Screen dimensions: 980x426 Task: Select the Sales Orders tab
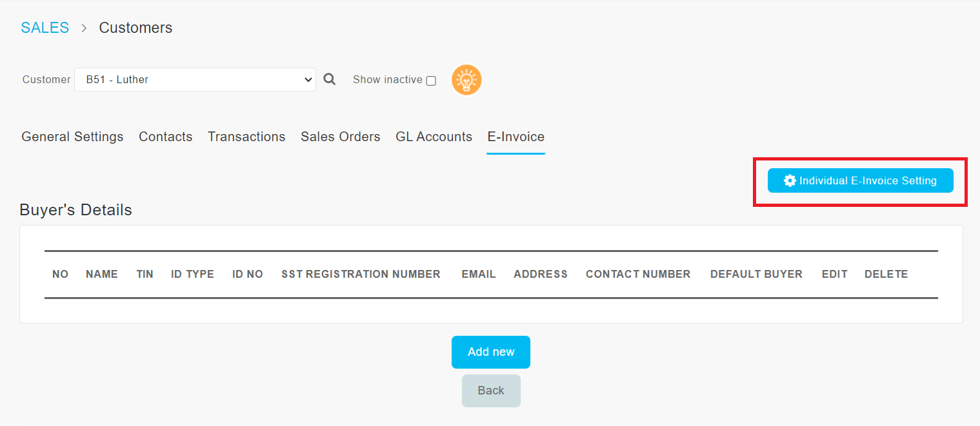point(341,137)
